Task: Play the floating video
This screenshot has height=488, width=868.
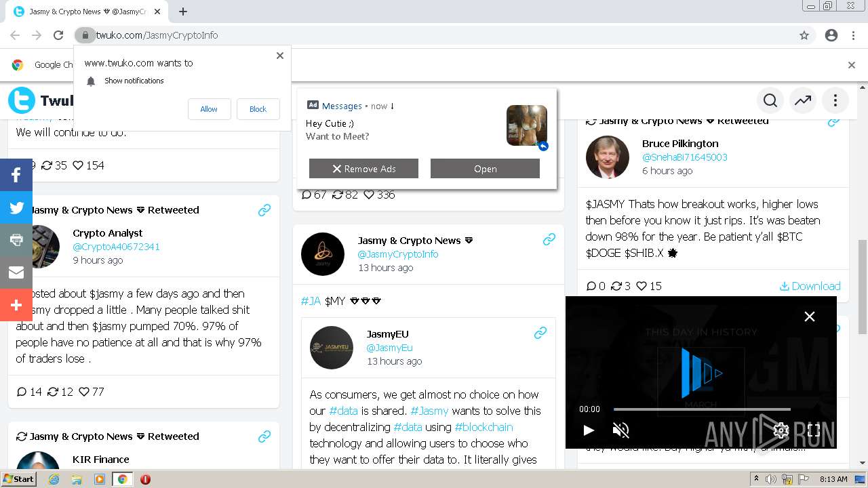Action: click(589, 430)
